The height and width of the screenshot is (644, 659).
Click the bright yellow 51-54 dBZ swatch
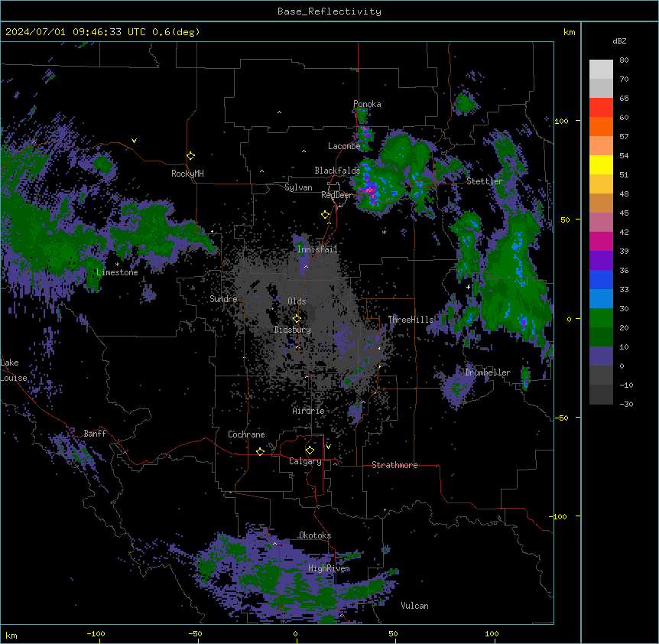coord(601,164)
